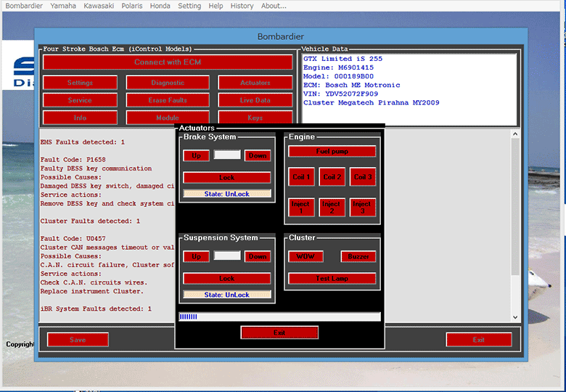Select 'ECM: Bosch ME Motronic' line
Screen dimensions: 566x392
pos(352,85)
